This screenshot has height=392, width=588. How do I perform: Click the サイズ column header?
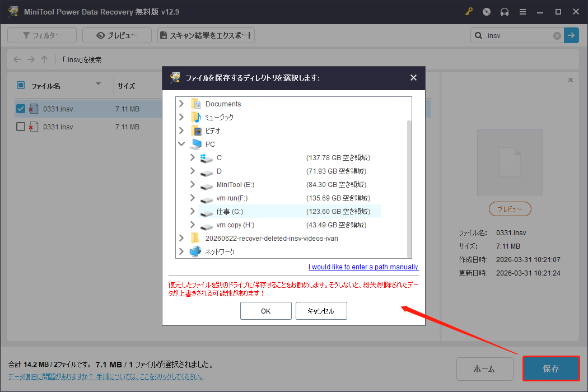point(126,86)
